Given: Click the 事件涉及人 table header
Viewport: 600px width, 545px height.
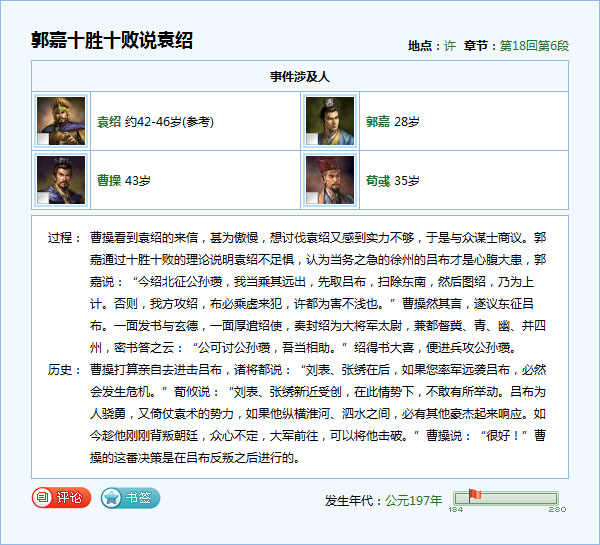Looking at the screenshot, I should (x=300, y=76).
